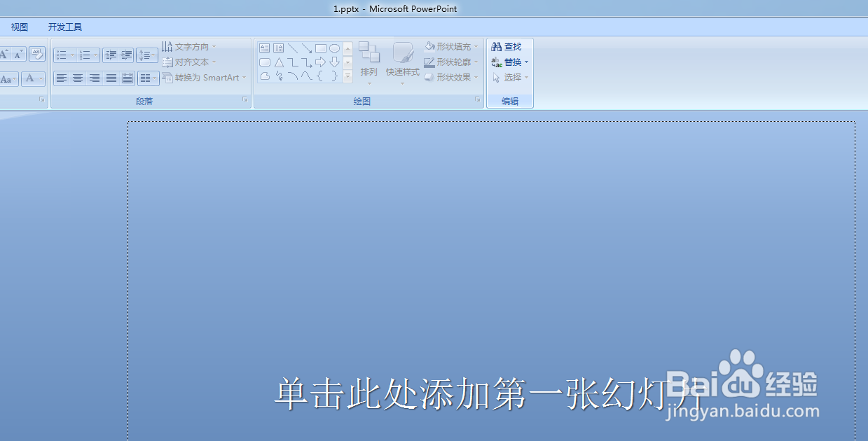Click the 1.pptx - Microsoft PowerPoint title text
The width and height of the screenshot is (868, 441).
coord(396,8)
